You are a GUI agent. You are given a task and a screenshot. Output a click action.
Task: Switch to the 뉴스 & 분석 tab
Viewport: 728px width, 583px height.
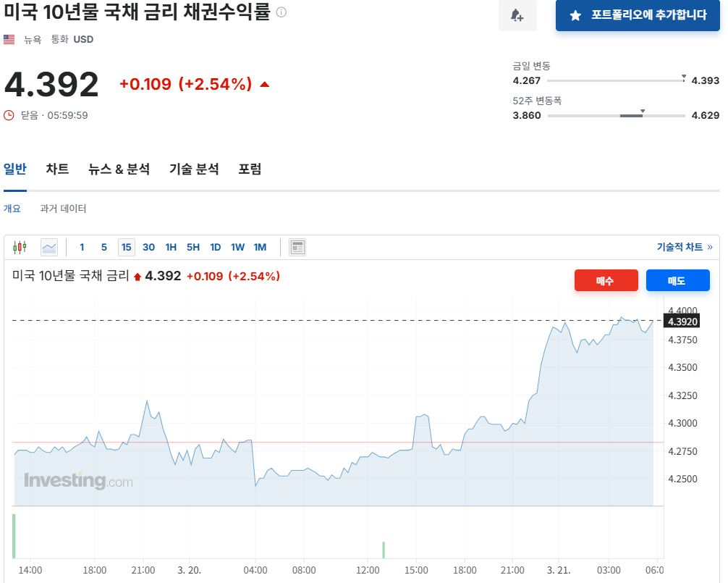tap(119, 169)
